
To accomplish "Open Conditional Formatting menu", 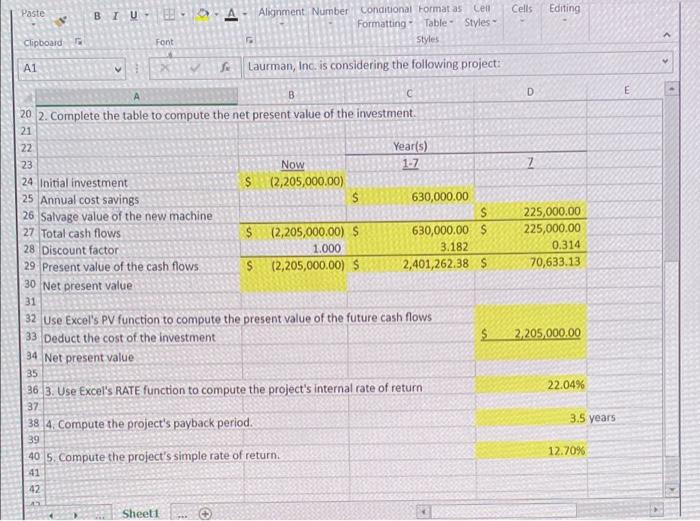I will point(385,16).
